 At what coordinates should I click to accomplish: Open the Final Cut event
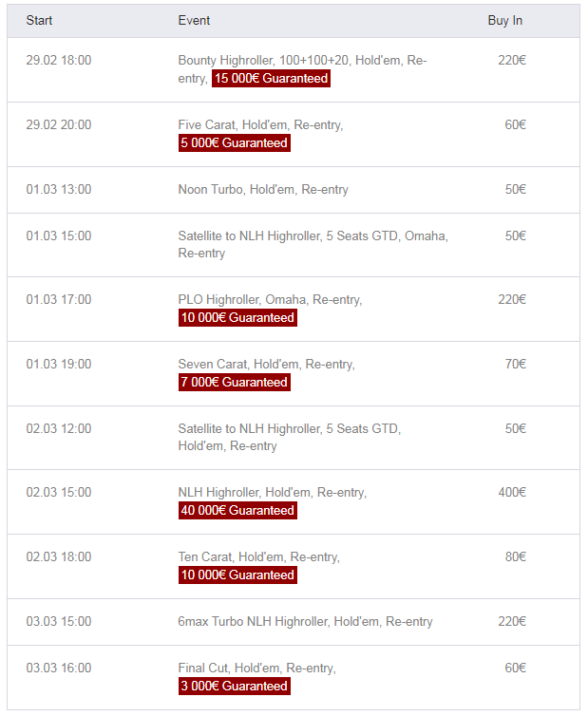click(x=256, y=669)
